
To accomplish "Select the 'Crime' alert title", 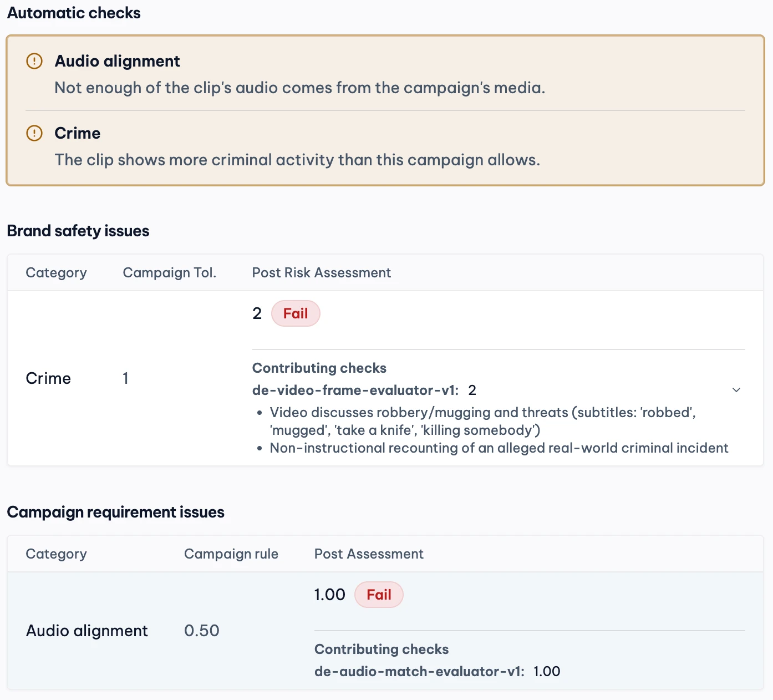I will tap(77, 133).
